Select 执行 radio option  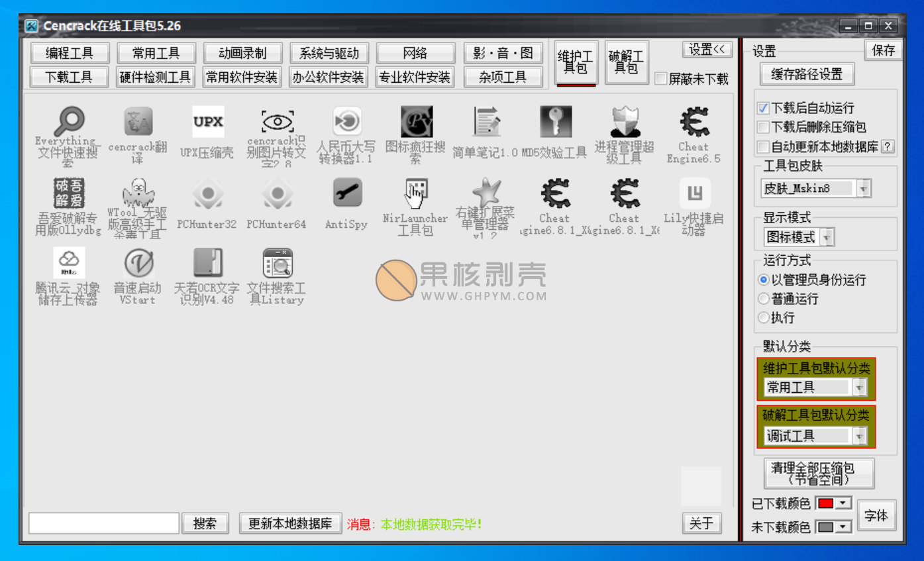(x=764, y=318)
